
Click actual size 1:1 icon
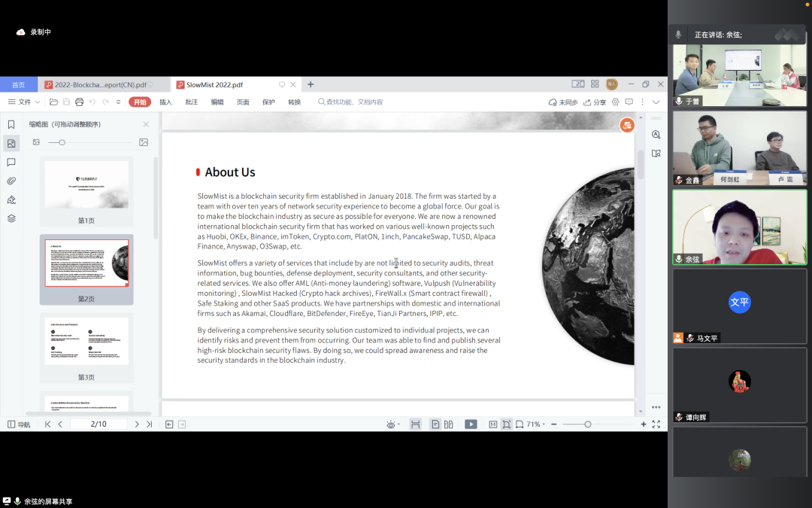click(493, 424)
